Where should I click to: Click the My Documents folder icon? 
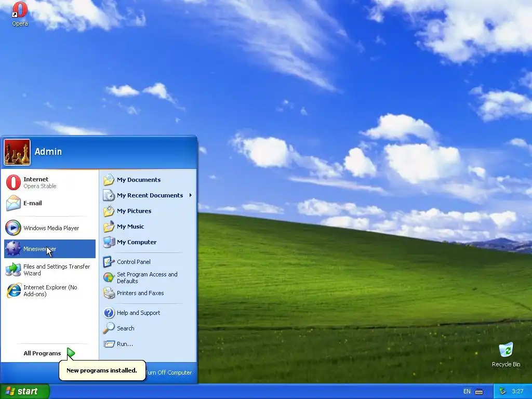109,180
